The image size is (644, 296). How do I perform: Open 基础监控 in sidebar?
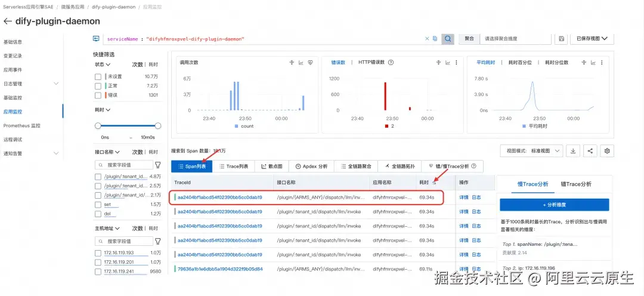(13, 98)
